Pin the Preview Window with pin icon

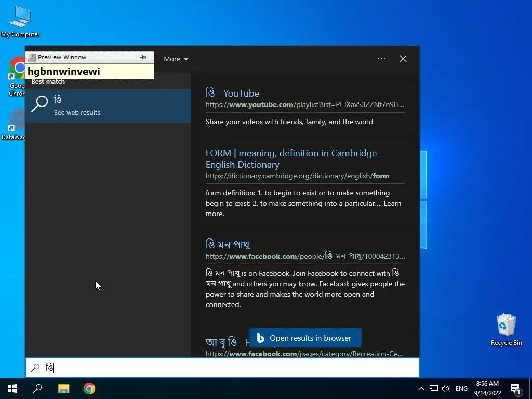click(143, 57)
